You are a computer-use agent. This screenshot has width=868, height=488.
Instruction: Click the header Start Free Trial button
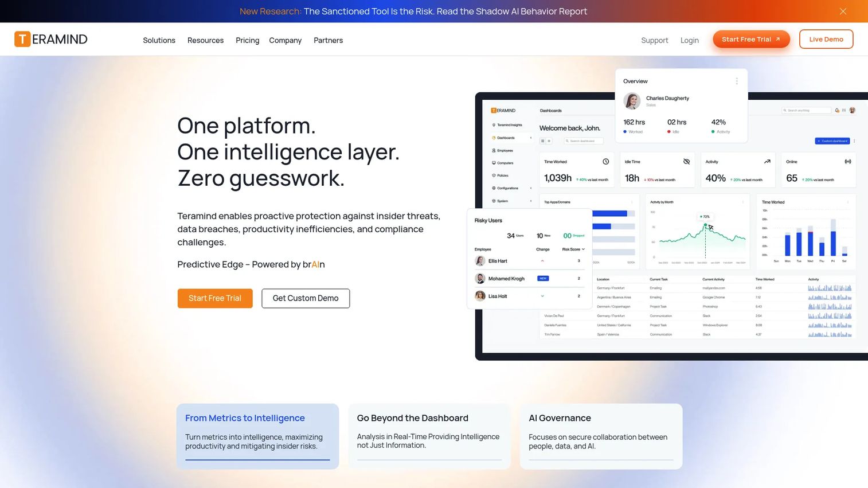coord(751,39)
